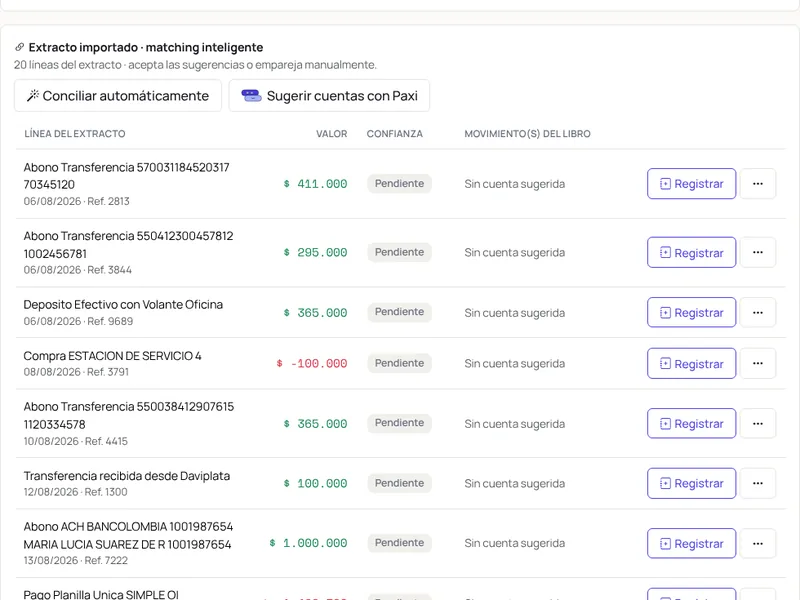Open more options for Ref. 4415 row
The image size is (800, 600).
pyautogui.click(x=758, y=423)
